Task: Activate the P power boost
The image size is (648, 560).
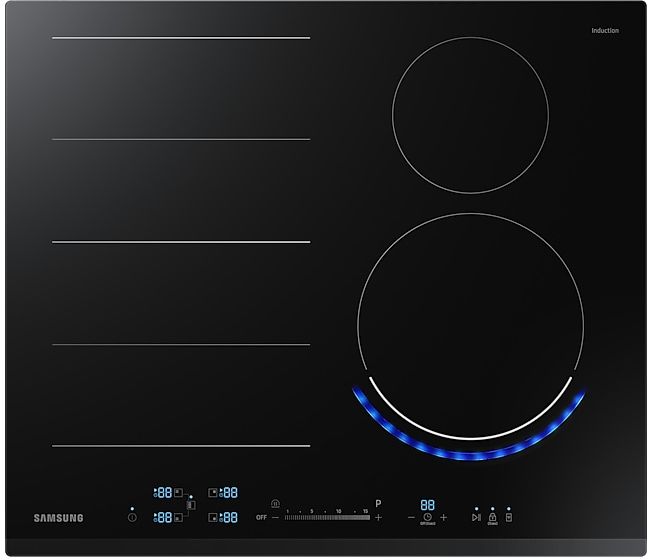Action: click(378, 503)
